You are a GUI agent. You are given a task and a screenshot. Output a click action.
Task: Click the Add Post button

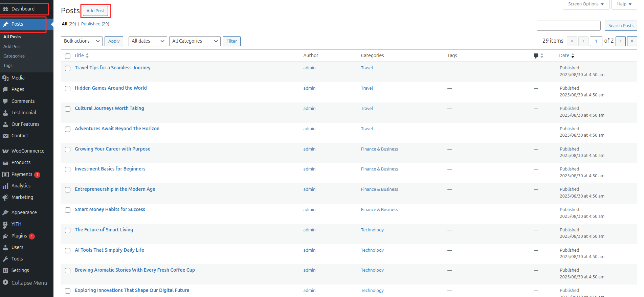pos(95,11)
